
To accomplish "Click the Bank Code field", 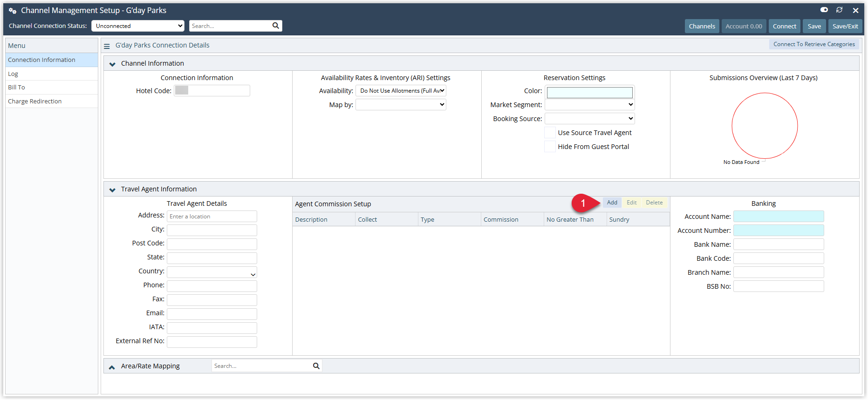I will coord(779,258).
